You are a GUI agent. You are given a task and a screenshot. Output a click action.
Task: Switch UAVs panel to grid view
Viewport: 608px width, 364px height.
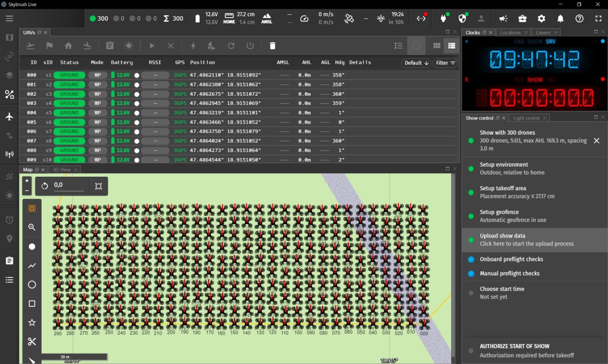tap(437, 46)
